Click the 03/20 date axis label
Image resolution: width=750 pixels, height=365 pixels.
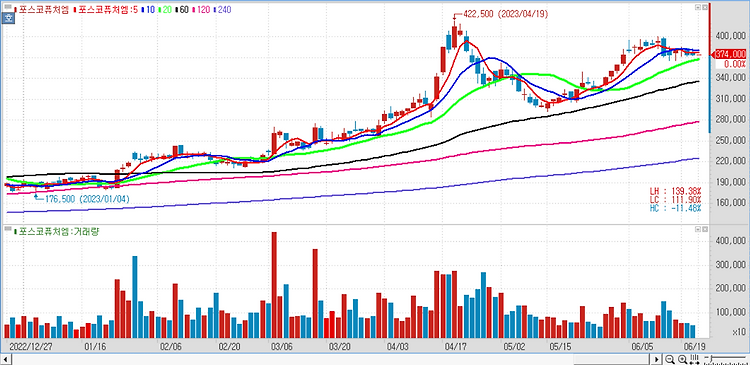pos(340,346)
